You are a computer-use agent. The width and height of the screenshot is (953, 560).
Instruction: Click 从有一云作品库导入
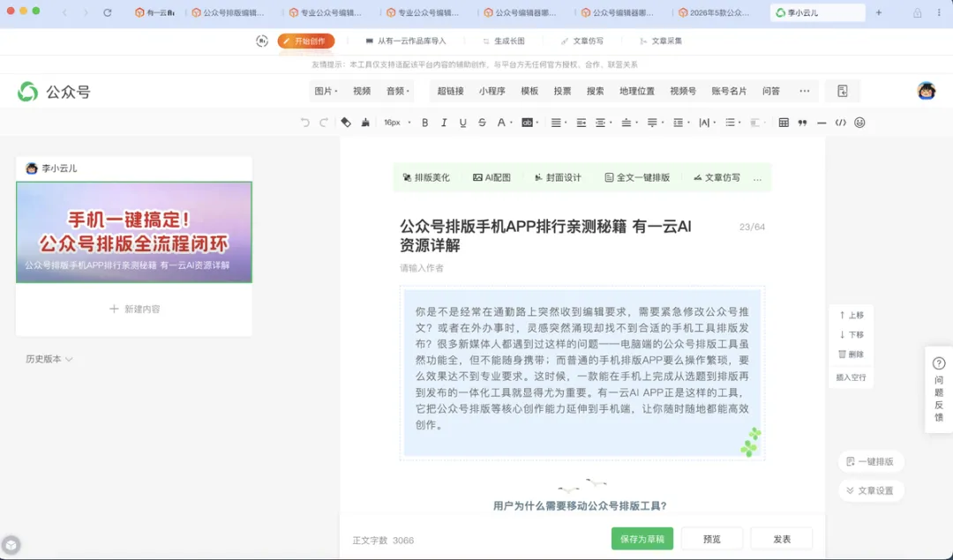point(405,41)
